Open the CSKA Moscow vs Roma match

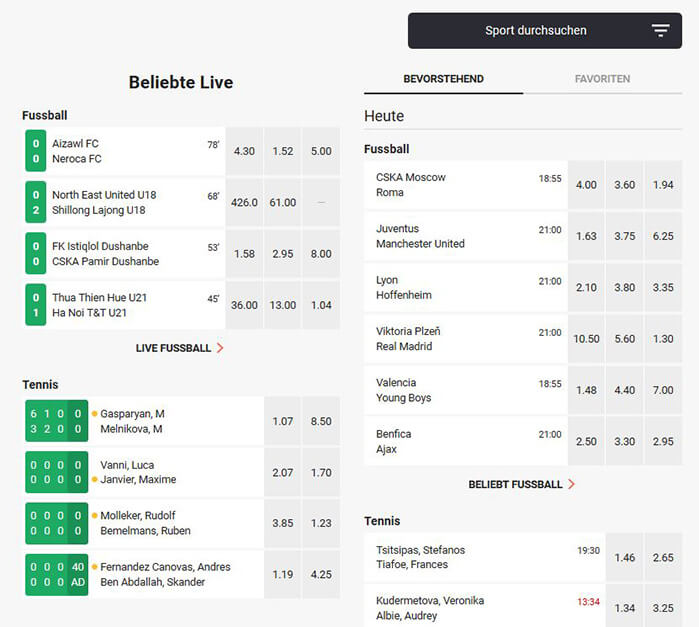465,185
